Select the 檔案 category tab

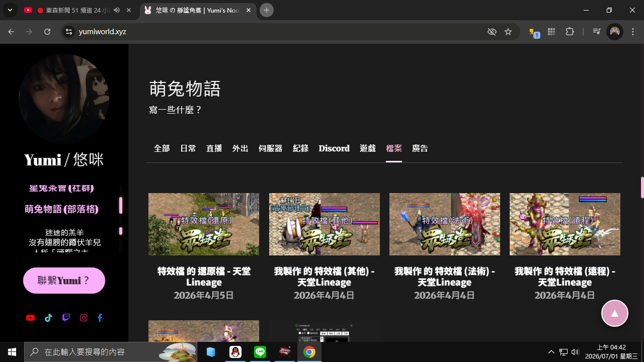click(x=394, y=148)
